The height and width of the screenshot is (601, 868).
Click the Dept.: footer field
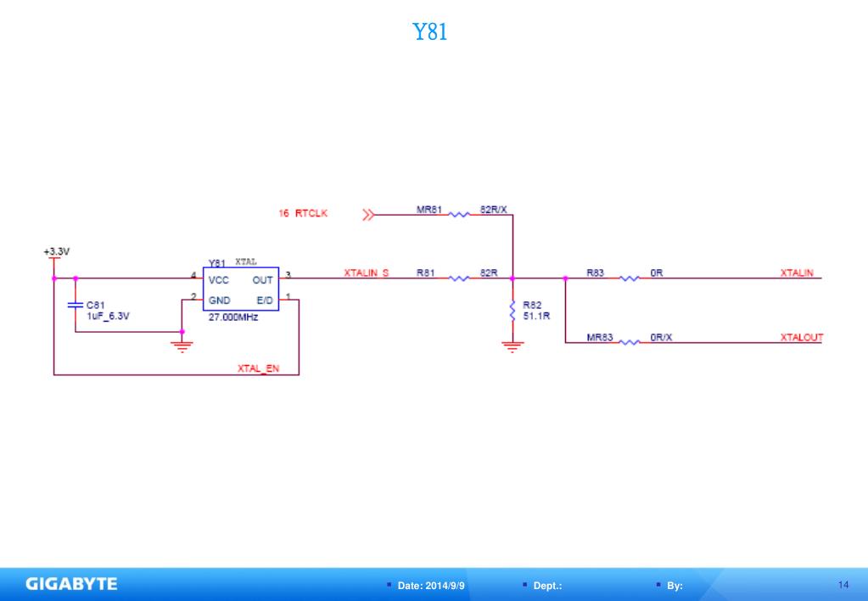pyautogui.click(x=547, y=586)
